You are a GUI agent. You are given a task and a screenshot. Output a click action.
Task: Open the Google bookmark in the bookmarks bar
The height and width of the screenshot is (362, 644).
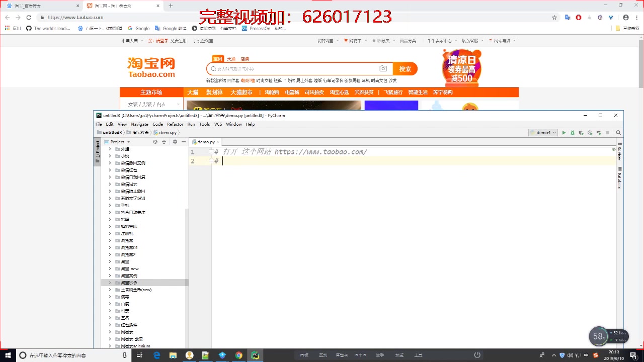point(139,28)
